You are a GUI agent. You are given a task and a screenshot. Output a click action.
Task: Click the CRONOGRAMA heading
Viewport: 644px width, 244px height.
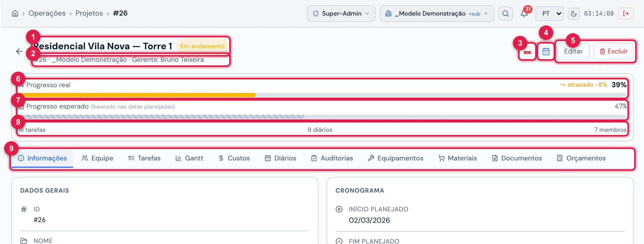(x=360, y=191)
